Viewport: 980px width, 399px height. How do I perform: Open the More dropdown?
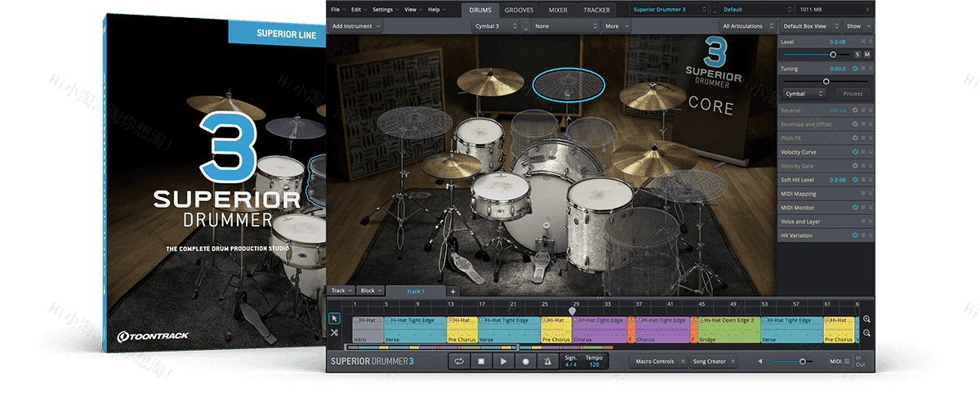point(615,26)
